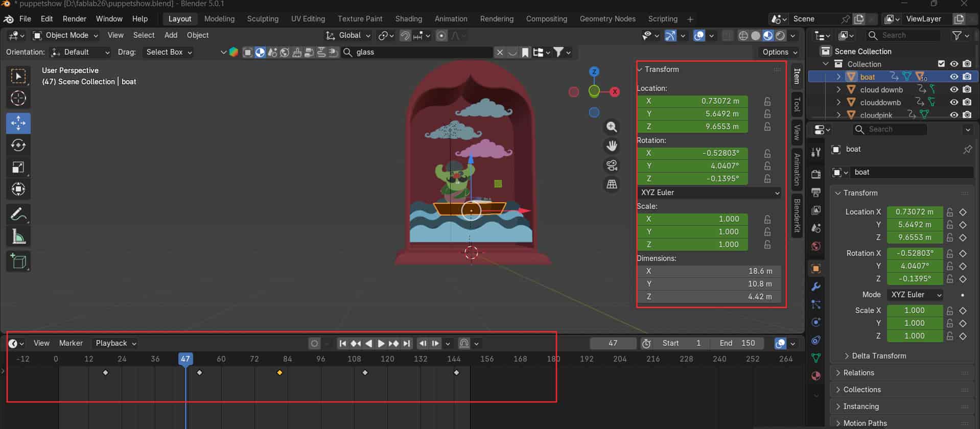The height and width of the screenshot is (429, 980).
Task: Click the Scale X value in Properties editor
Action: tap(915, 311)
